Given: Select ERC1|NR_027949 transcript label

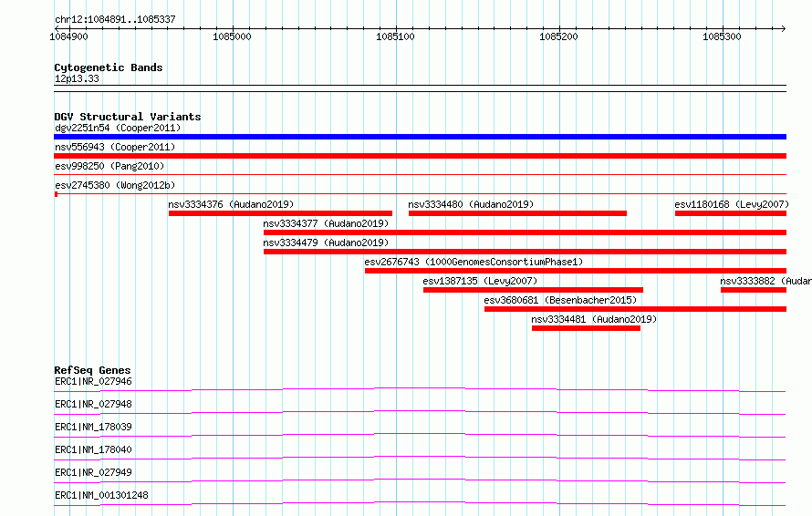Looking at the screenshot, I should (x=93, y=472).
